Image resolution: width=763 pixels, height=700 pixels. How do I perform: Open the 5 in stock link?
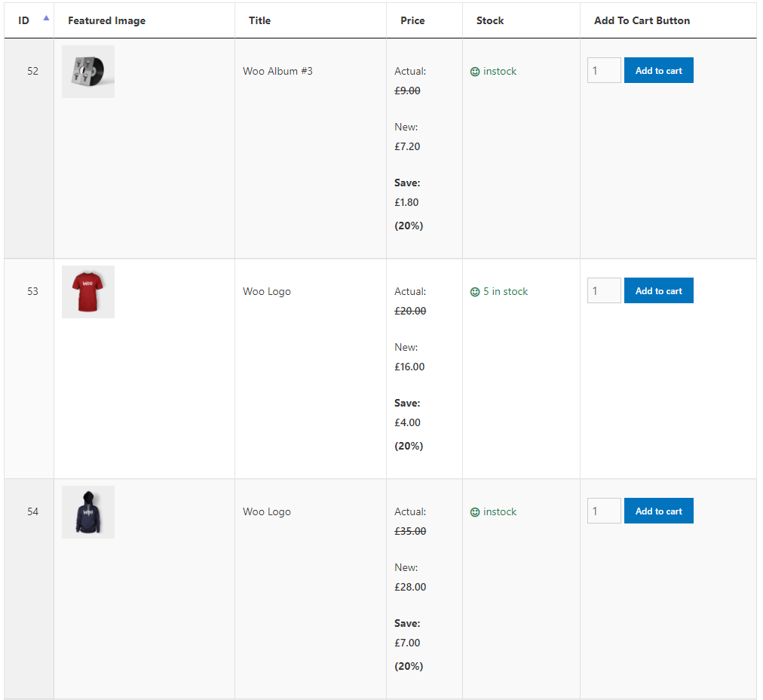pos(505,291)
